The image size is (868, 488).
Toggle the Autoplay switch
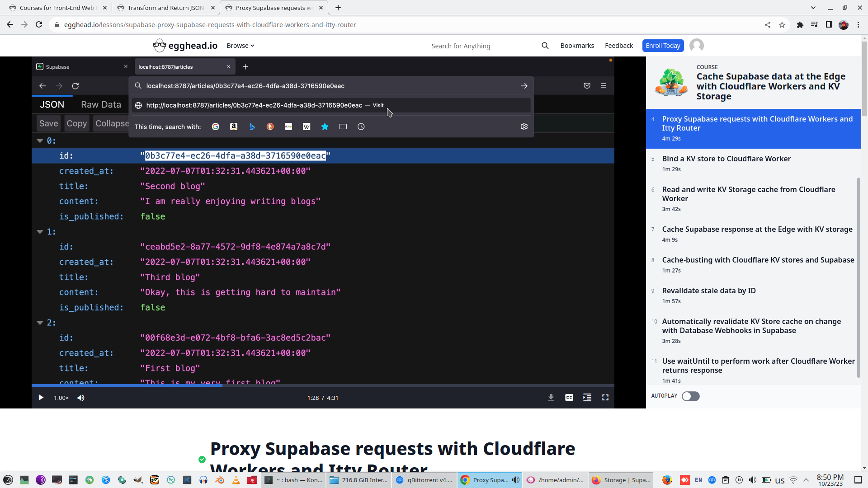pyautogui.click(x=690, y=396)
